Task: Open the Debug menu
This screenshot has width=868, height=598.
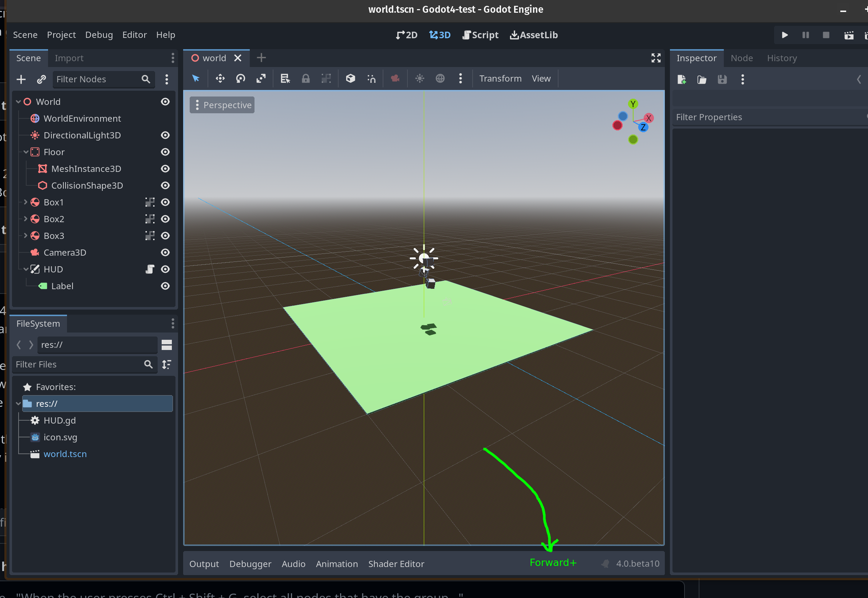Action: point(99,35)
